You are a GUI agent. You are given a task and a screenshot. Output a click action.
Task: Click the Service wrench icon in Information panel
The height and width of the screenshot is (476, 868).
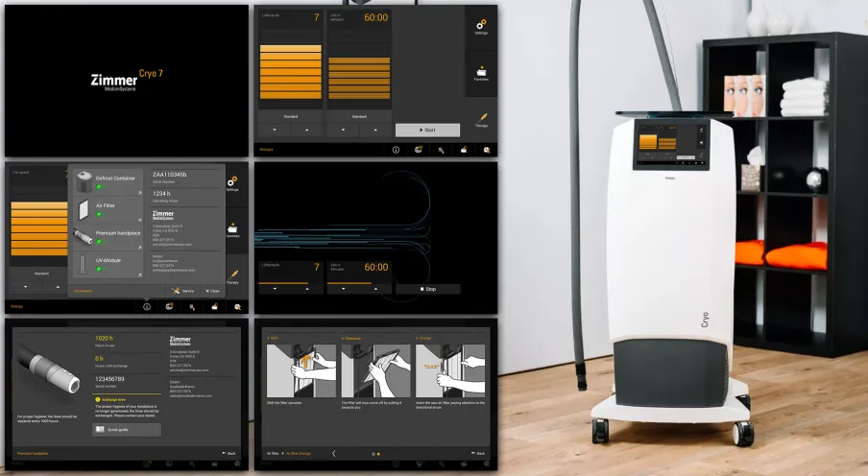click(182, 291)
